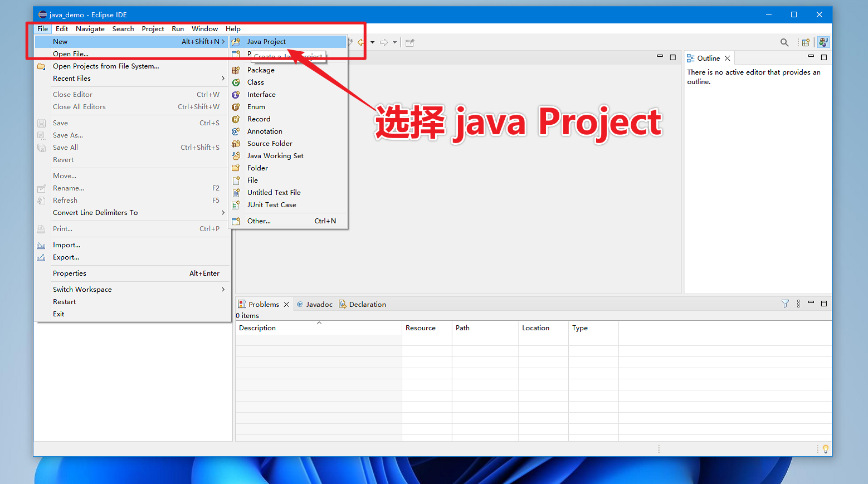Click the Path column header

[x=485, y=328]
